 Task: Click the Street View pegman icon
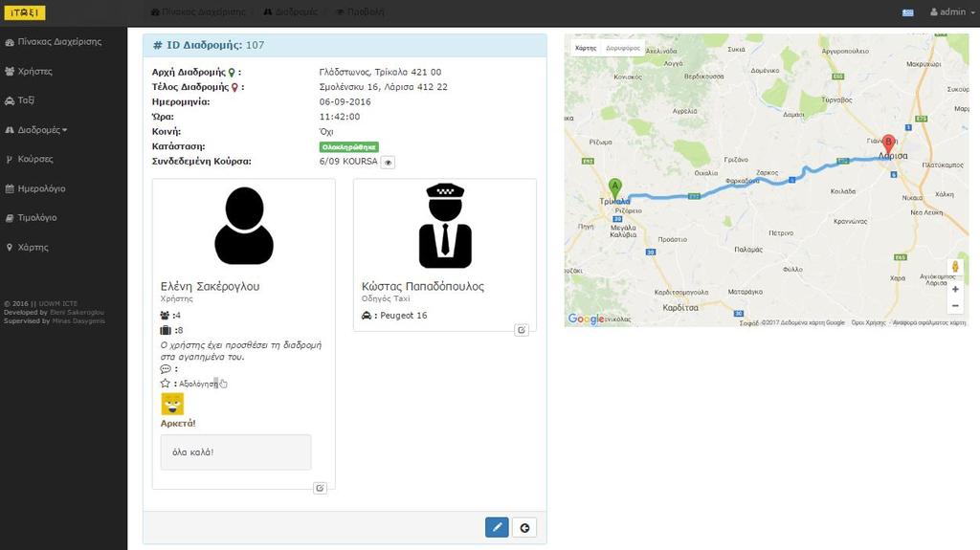pos(955,267)
